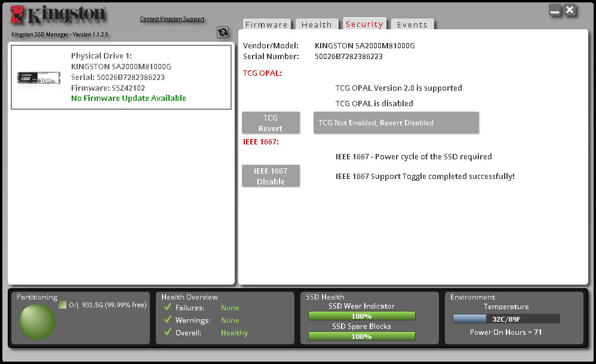Click the SSD Wear Indicator bar
The width and height of the screenshot is (596, 364).
(361, 316)
